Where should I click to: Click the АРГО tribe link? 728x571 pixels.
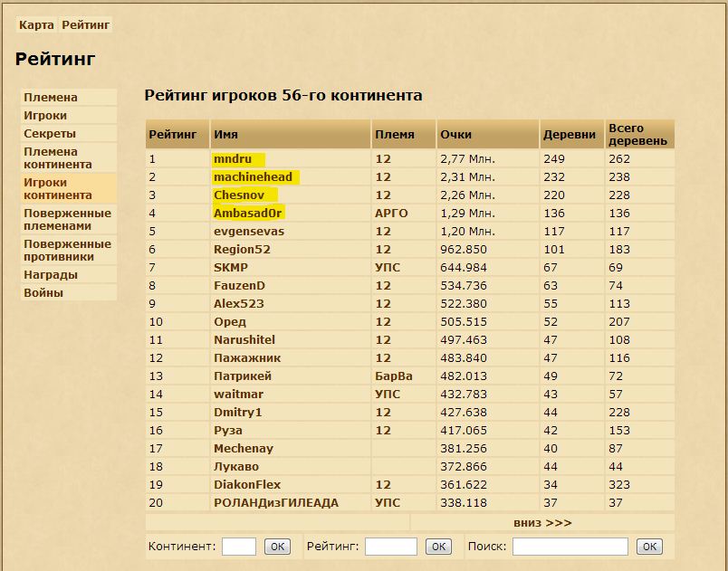[391, 214]
